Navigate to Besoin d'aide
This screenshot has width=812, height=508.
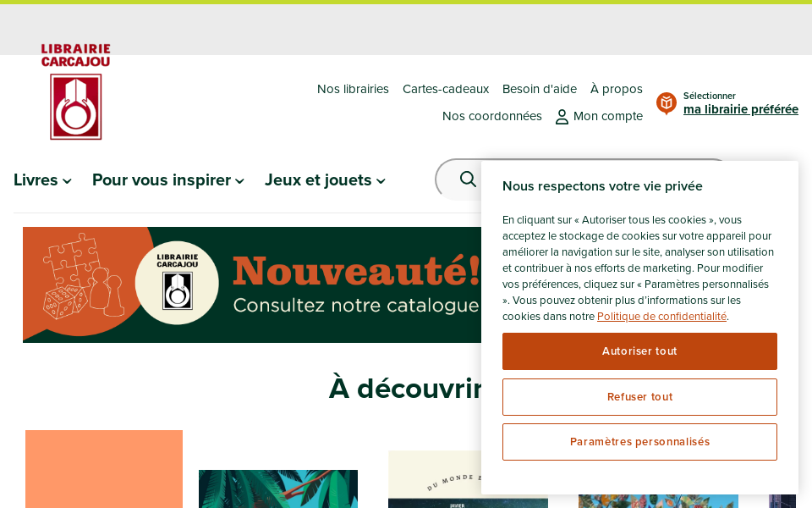539,89
